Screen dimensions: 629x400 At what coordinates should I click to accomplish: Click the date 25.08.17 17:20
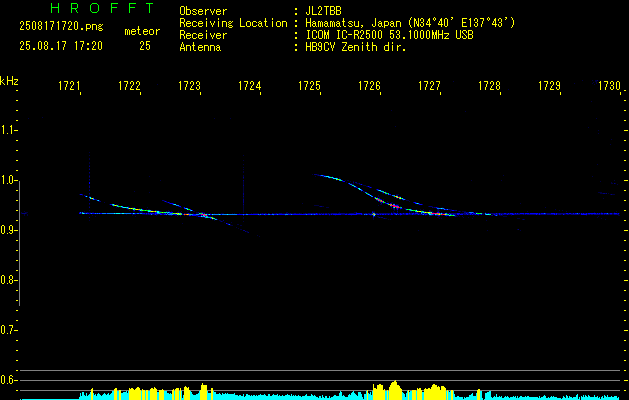point(61,46)
